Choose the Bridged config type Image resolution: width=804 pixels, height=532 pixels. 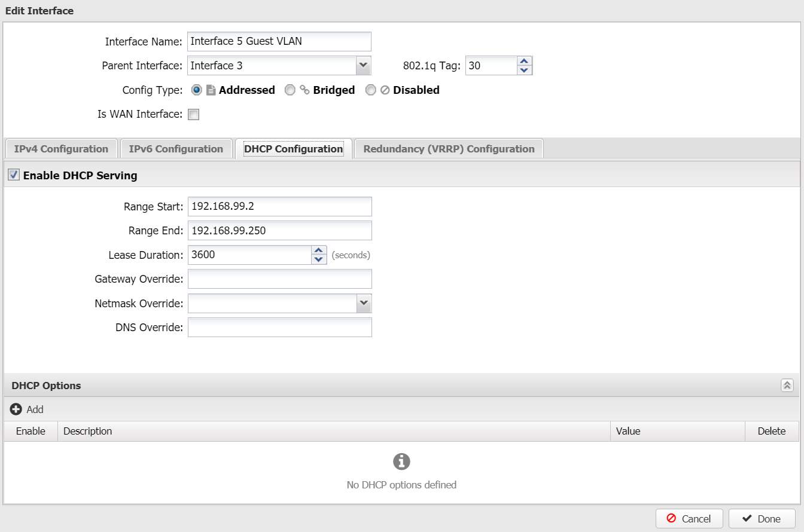pos(290,90)
